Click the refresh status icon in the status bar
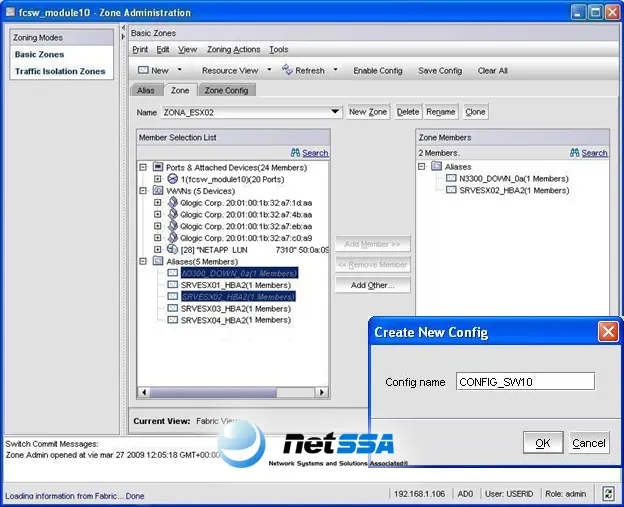This screenshot has width=624, height=507. (x=608, y=494)
